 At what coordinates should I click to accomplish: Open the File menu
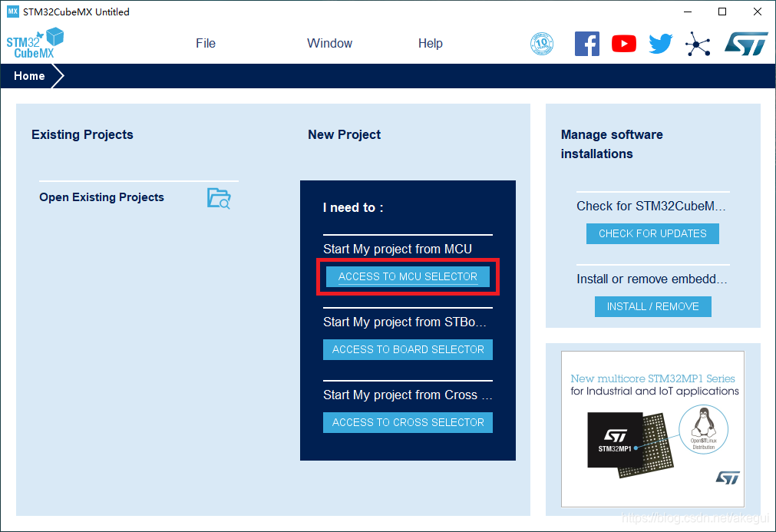point(206,44)
